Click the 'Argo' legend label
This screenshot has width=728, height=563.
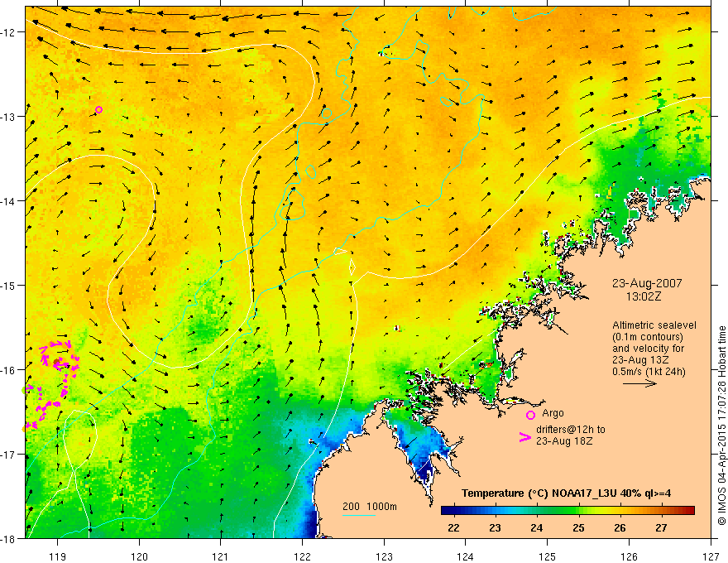(x=553, y=413)
